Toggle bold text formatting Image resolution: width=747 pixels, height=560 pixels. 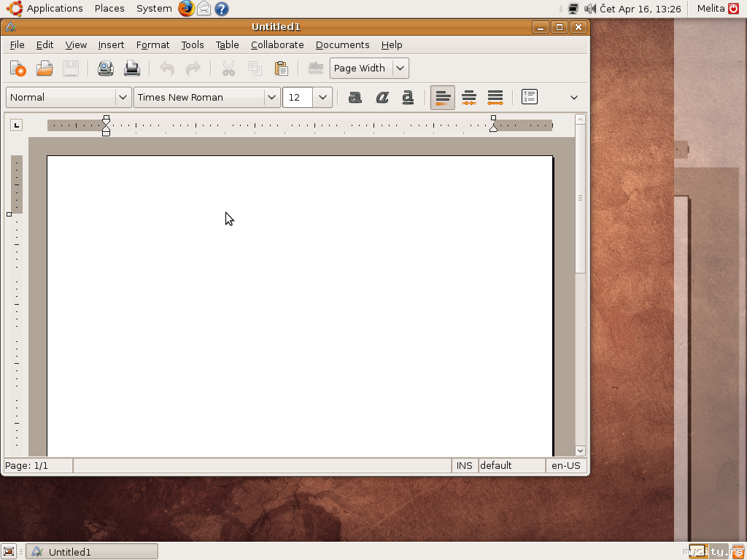(355, 97)
